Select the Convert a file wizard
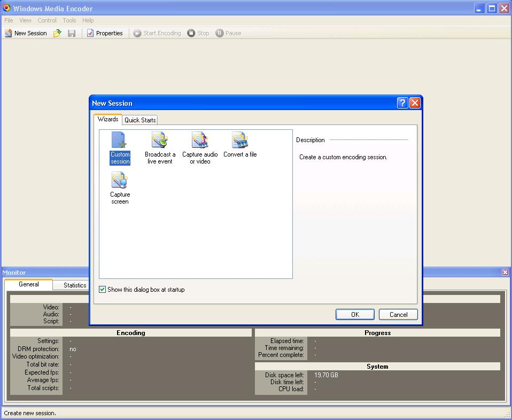Image resolution: width=512 pixels, height=420 pixels. click(x=240, y=145)
